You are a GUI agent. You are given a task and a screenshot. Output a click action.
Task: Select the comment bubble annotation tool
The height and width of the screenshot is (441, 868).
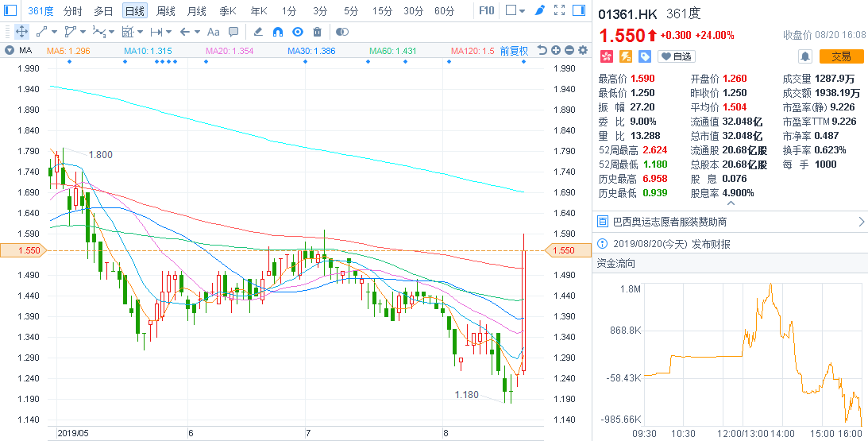coord(233,32)
